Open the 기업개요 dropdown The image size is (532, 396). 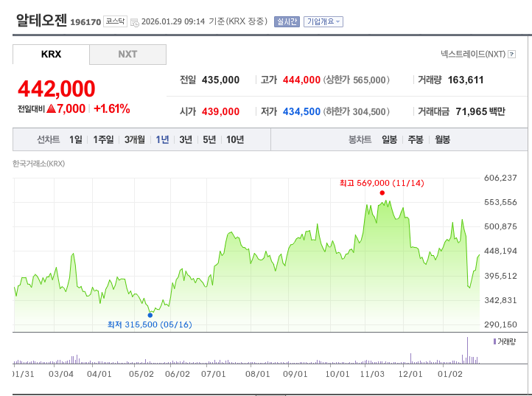323,21
